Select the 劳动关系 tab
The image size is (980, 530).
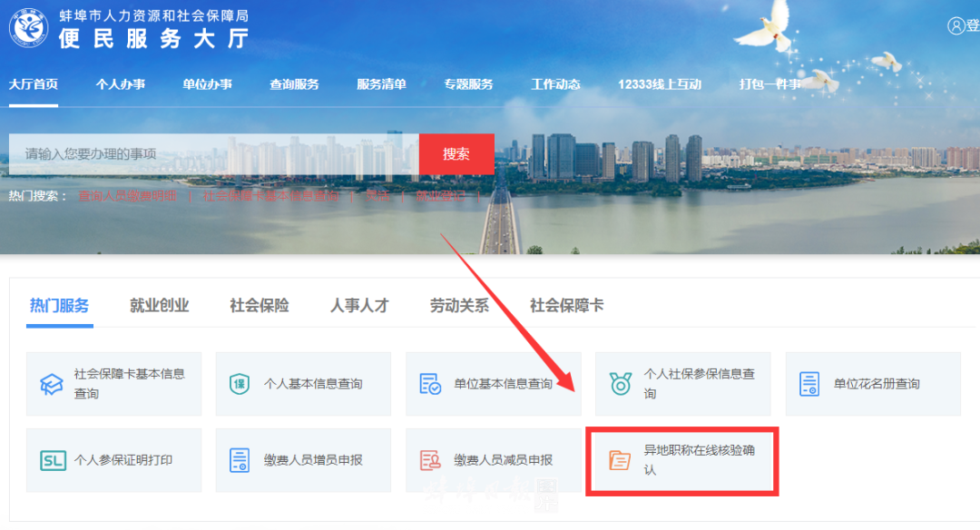click(x=458, y=306)
